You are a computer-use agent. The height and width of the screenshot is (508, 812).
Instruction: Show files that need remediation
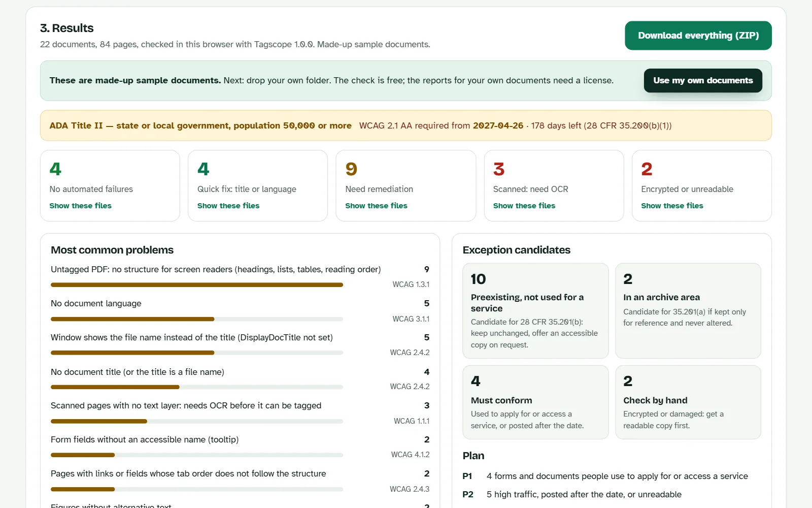[376, 206]
